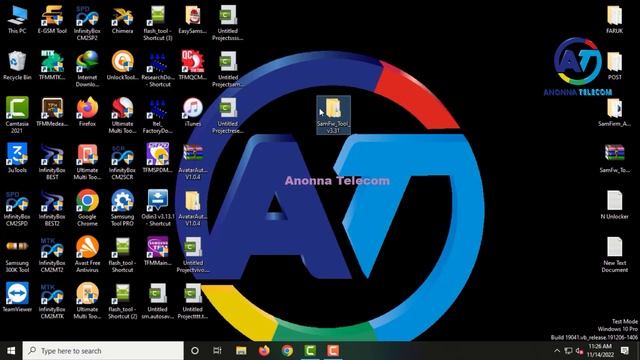Image resolution: width=640 pixels, height=360 pixels.
Task: Select the AvatarAut V1.0.4 RAR archive
Action: pos(192,162)
